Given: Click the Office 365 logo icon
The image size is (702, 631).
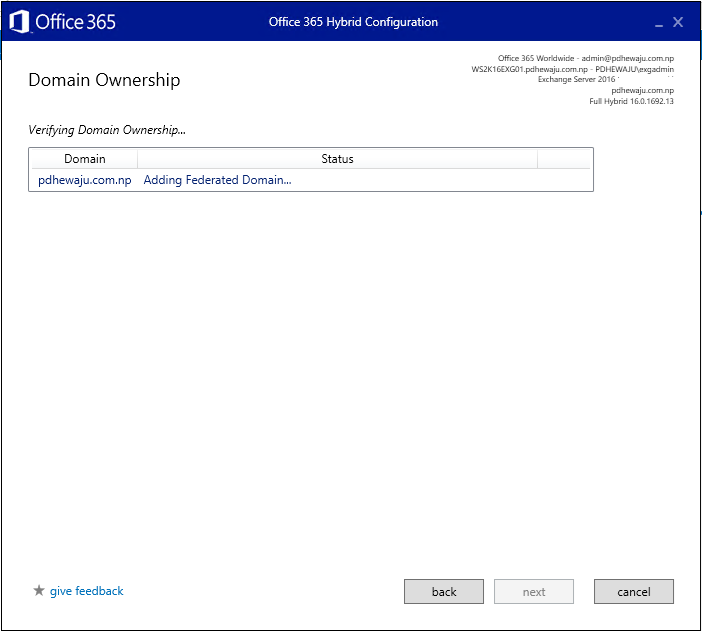Looking at the screenshot, I should pos(19,21).
